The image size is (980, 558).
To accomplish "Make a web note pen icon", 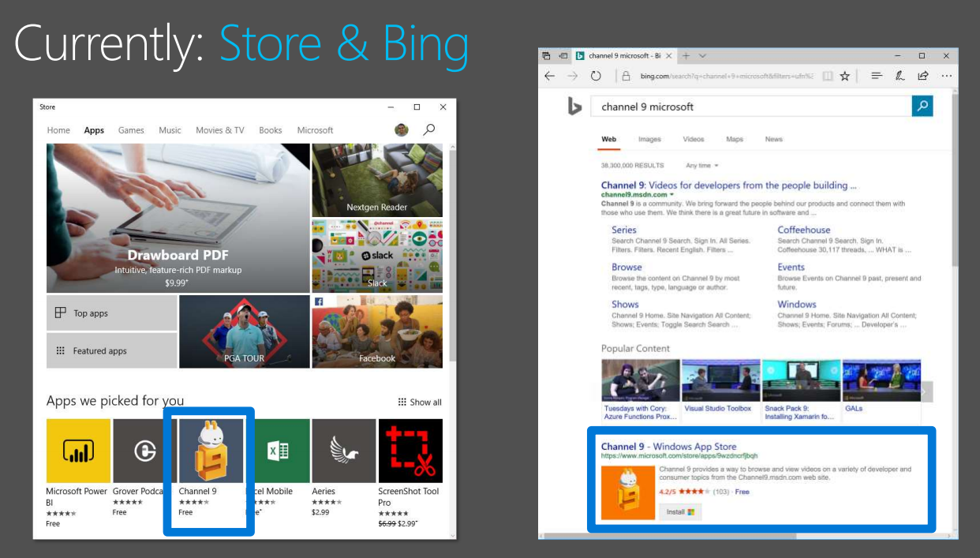I will pos(900,76).
